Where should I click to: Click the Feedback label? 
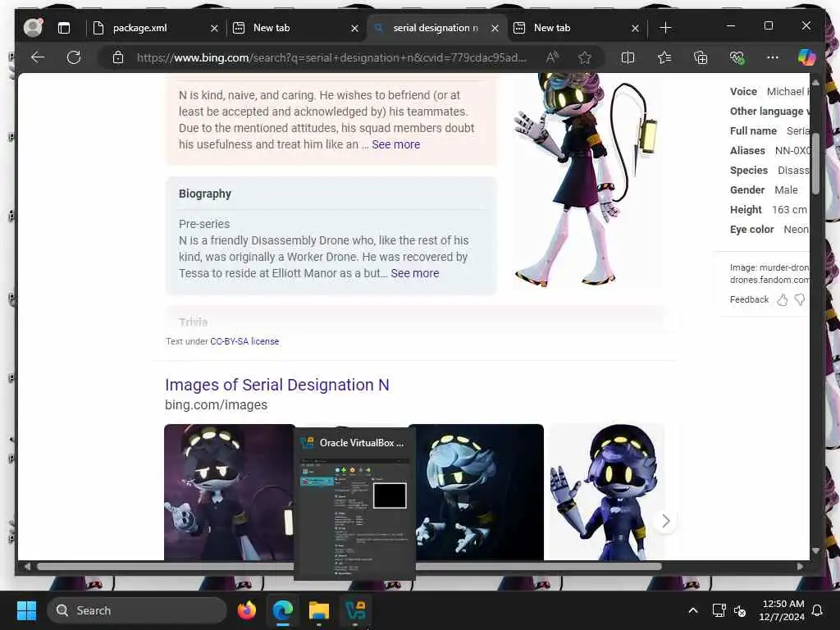pos(749,300)
